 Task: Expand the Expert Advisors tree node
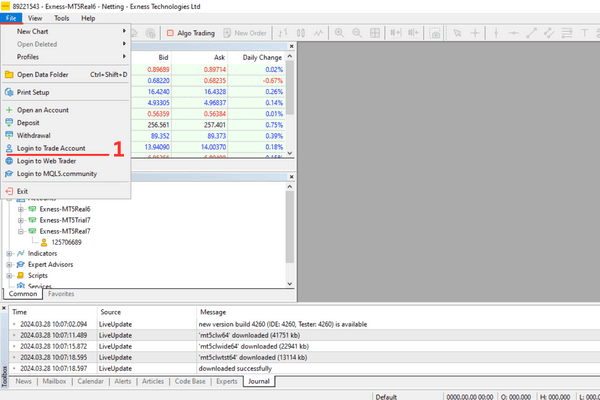point(9,264)
